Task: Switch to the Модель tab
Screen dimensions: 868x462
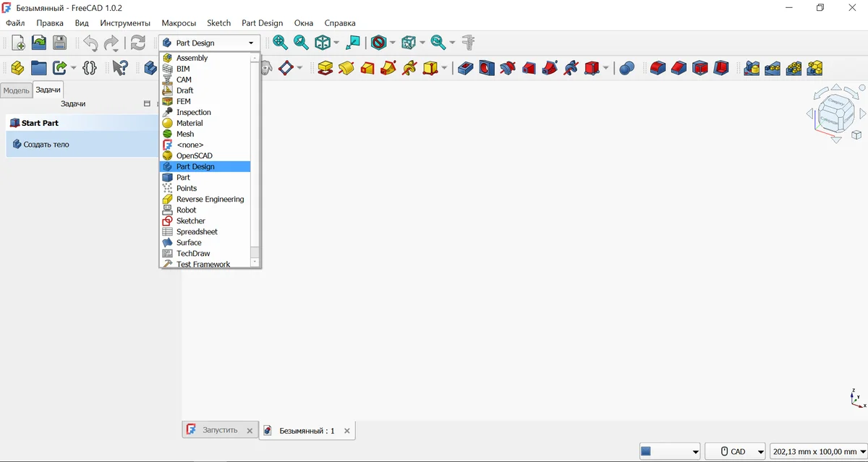Action: [x=16, y=90]
